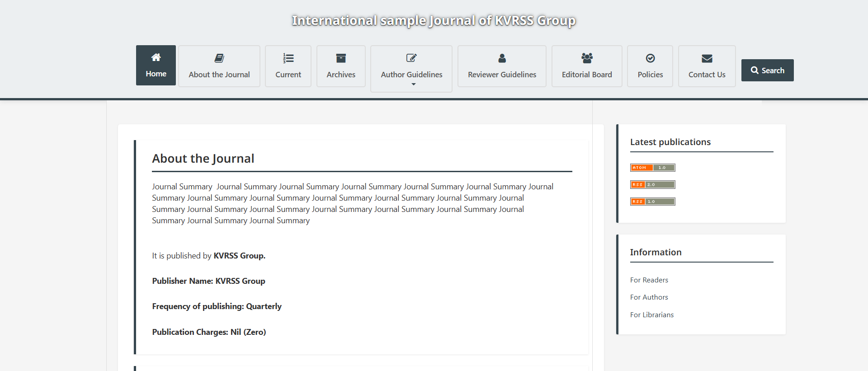Click the archive box icon
This screenshot has height=371, width=868.
click(x=341, y=58)
